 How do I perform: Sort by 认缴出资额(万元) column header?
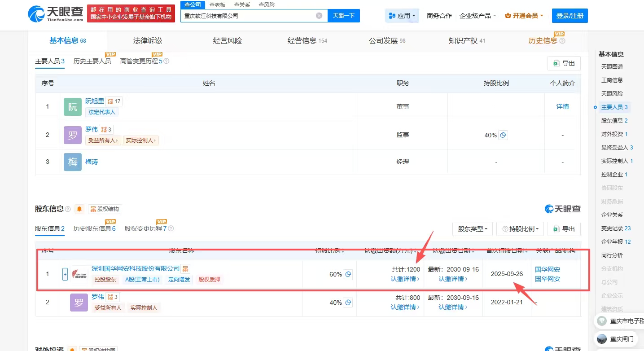coord(391,250)
